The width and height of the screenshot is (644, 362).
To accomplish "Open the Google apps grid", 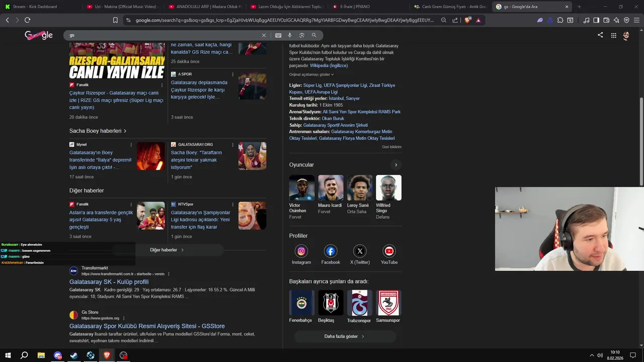I will pos(614,35).
